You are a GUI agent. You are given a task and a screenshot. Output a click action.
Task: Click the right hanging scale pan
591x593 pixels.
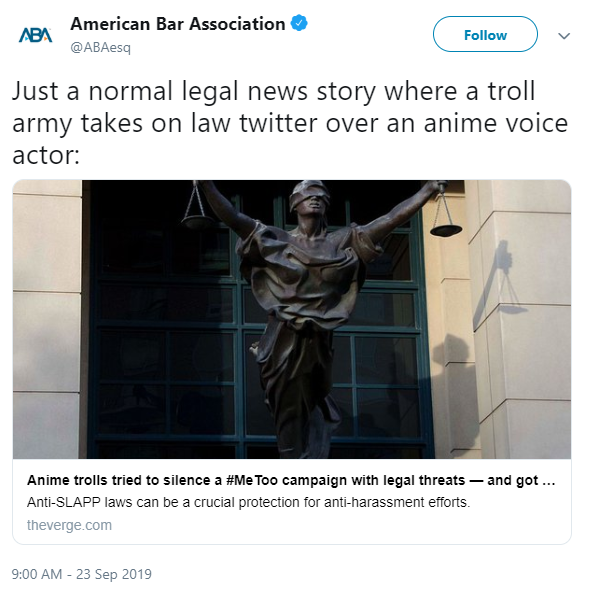coord(446,230)
